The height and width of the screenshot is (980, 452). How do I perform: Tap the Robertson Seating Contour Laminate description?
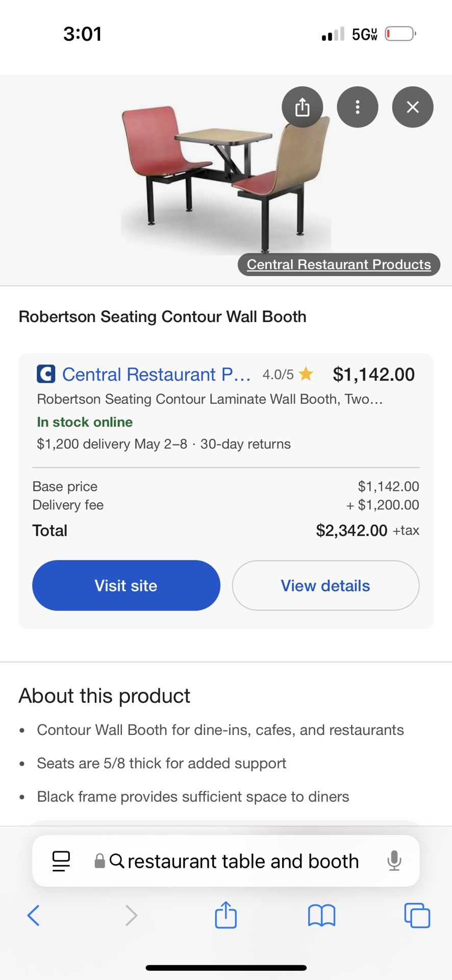pyautogui.click(x=210, y=399)
